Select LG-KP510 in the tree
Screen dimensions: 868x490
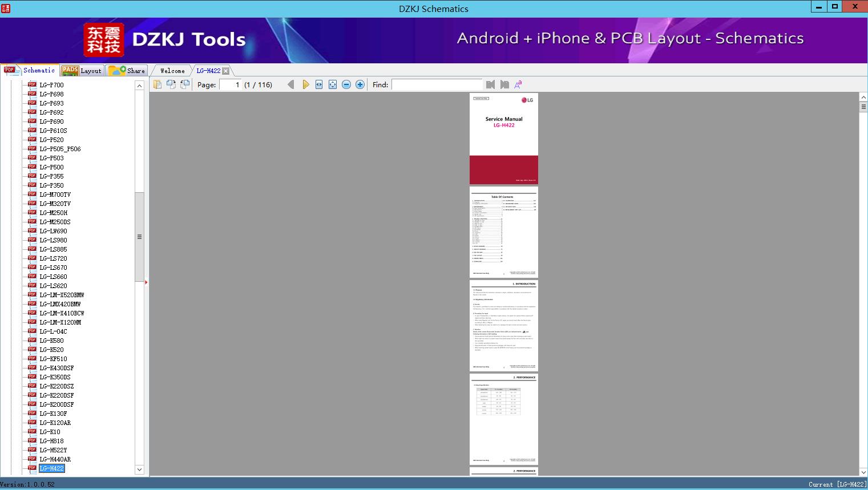(54, 359)
